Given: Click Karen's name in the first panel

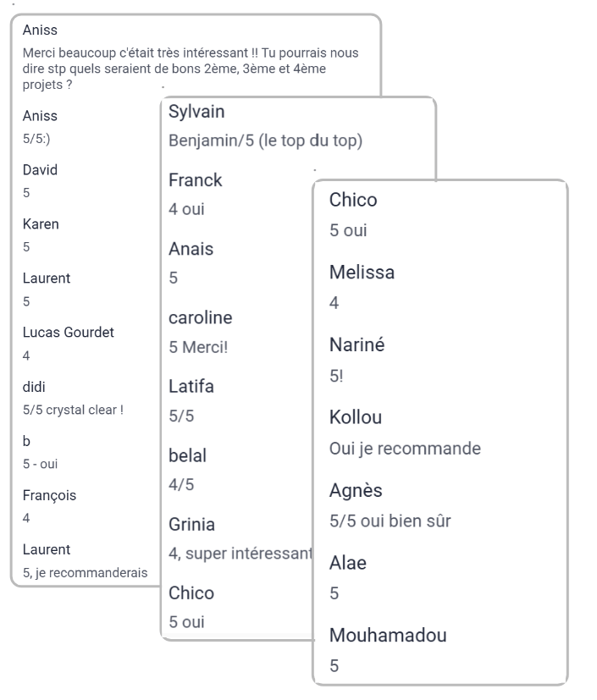Looking at the screenshot, I should pyautogui.click(x=41, y=223).
